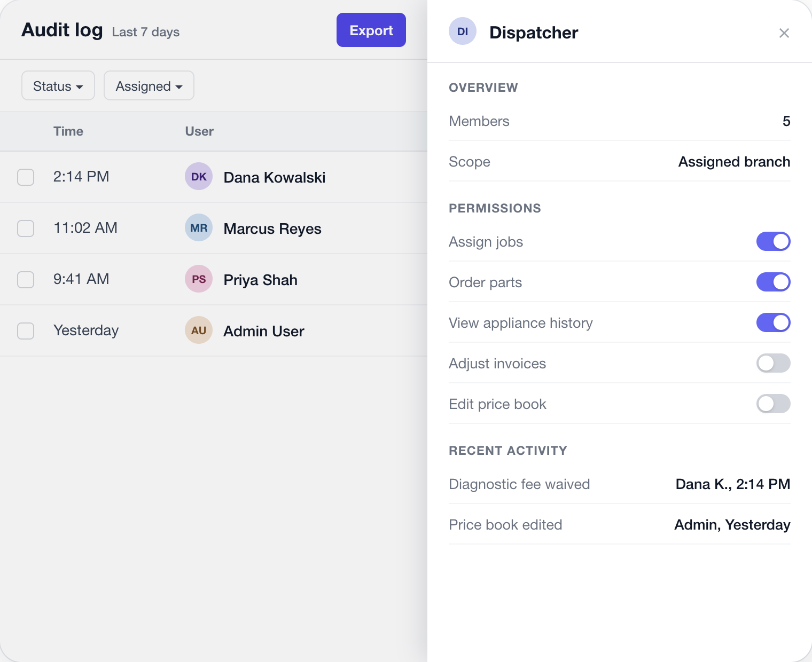Check the Yesterday row checkbox

tap(26, 331)
